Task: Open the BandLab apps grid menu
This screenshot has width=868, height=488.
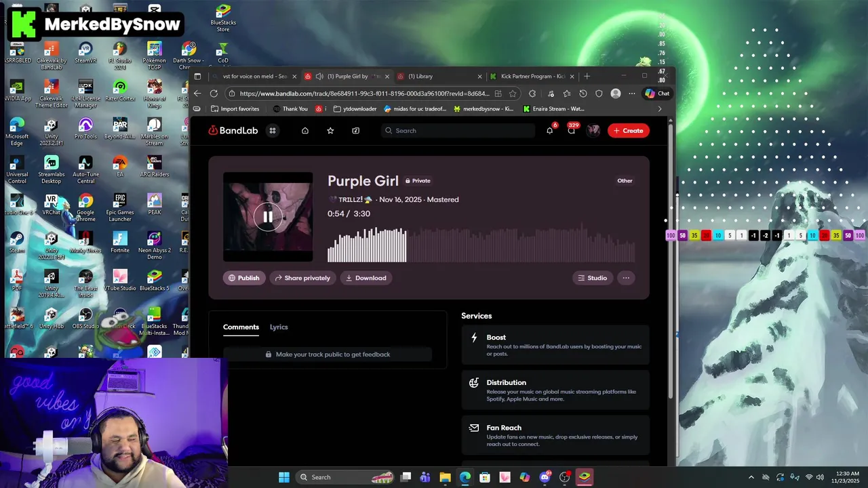Action: [x=273, y=131]
